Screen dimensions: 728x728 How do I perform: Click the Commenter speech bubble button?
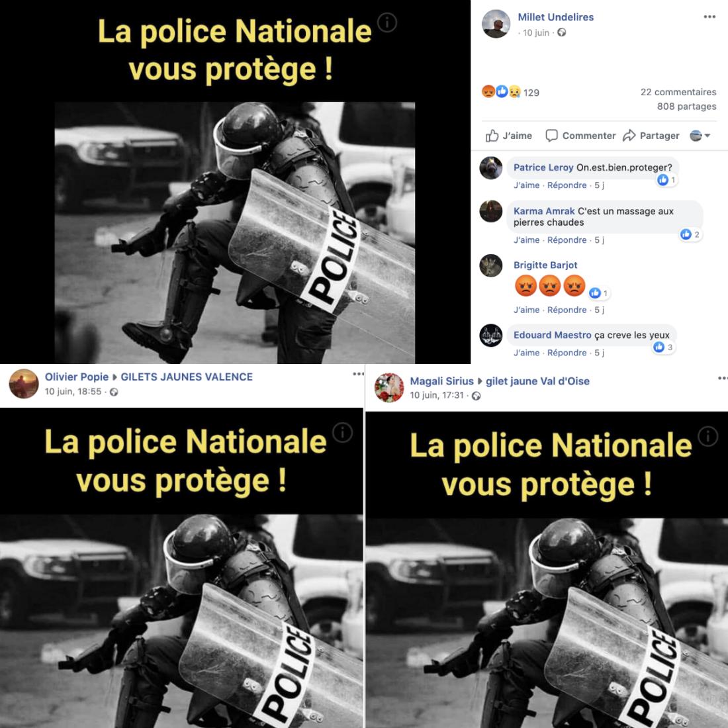pos(580,136)
